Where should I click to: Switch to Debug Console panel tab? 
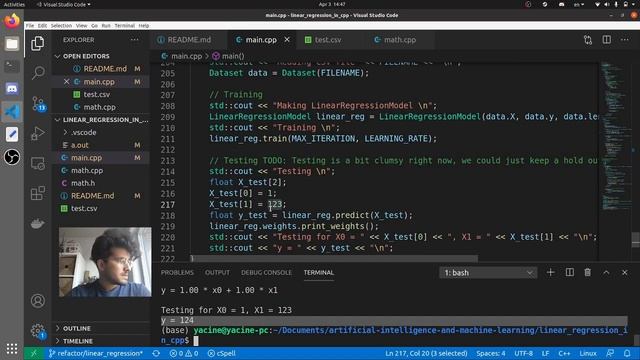click(266, 273)
